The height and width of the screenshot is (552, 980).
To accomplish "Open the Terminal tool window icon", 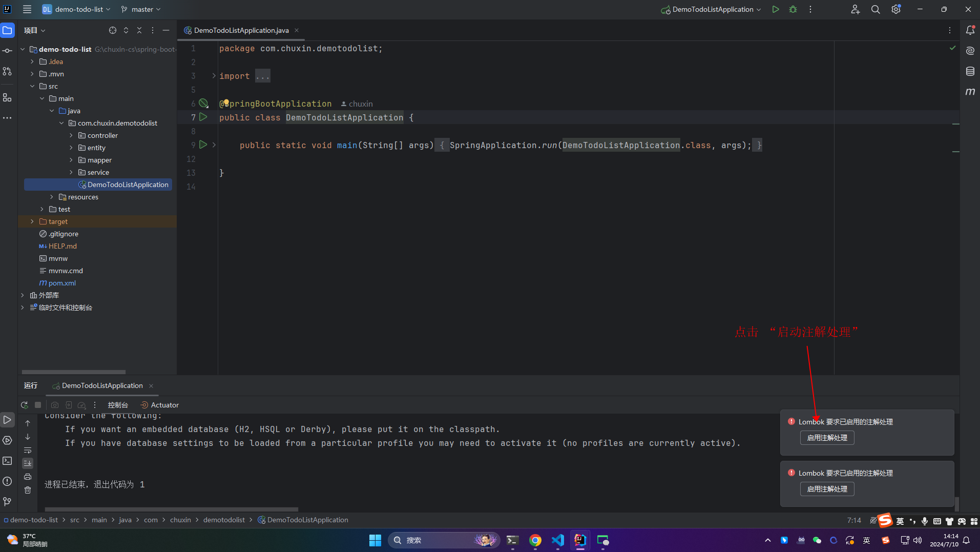I will click(7, 461).
